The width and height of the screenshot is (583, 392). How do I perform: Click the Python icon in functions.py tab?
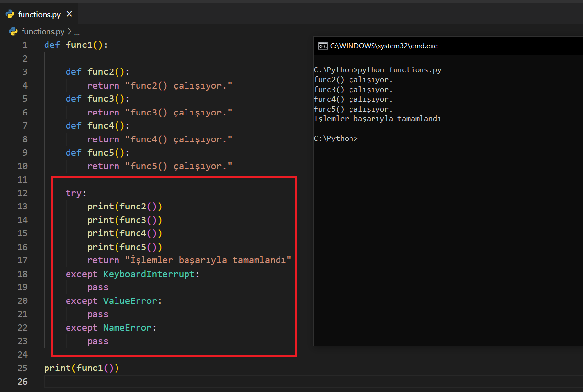click(x=10, y=14)
